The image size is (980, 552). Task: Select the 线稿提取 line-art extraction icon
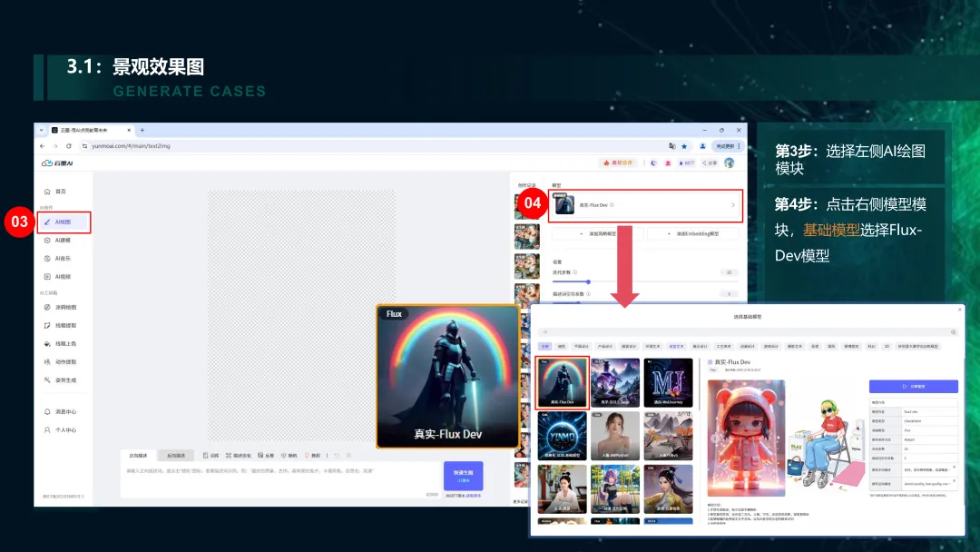pyautogui.click(x=47, y=325)
